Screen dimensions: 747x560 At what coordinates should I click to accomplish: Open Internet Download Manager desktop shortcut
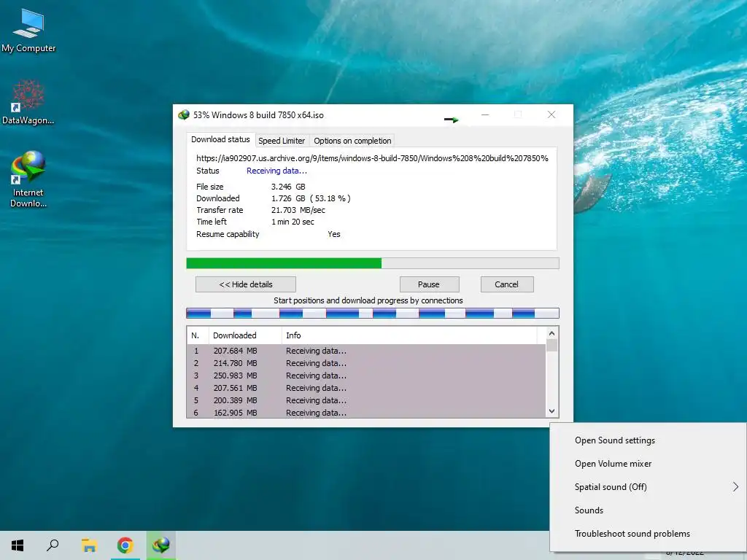tap(28, 179)
